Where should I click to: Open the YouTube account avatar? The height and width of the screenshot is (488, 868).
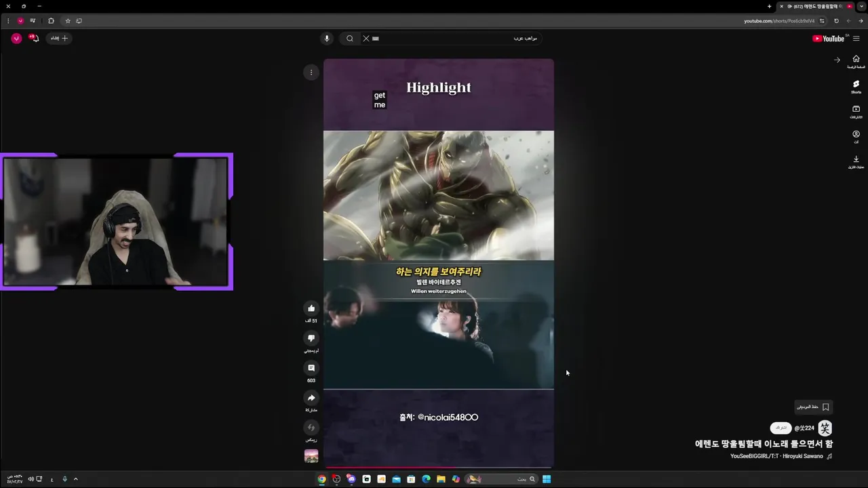coord(16,39)
